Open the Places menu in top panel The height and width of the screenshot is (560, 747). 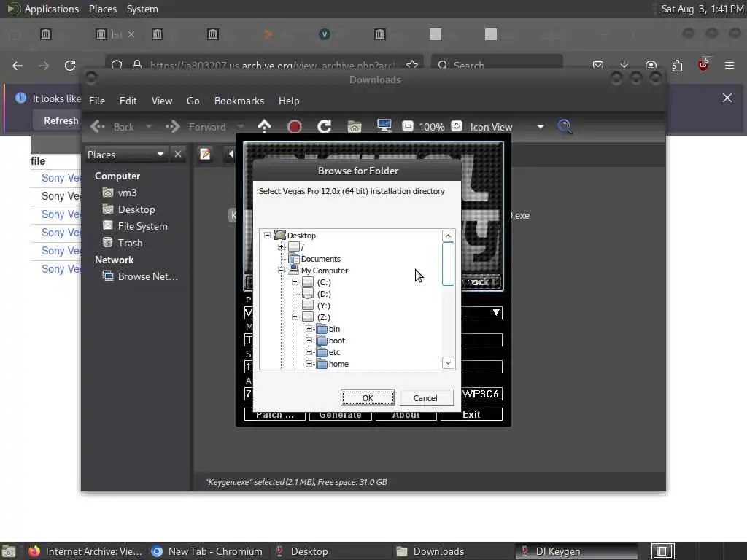[102, 9]
